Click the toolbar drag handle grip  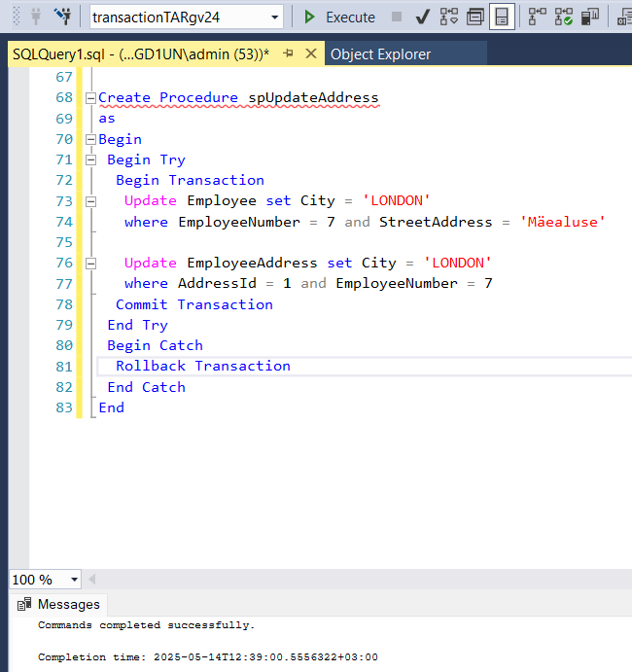coord(17,17)
